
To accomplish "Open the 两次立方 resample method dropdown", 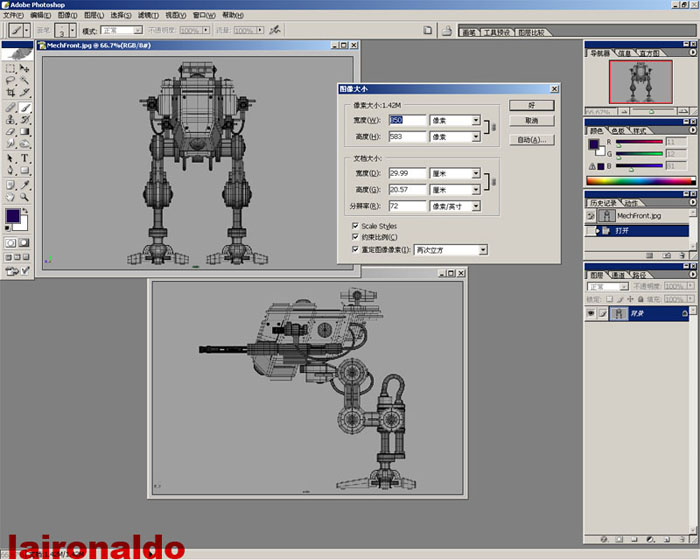I will point(450,249).
